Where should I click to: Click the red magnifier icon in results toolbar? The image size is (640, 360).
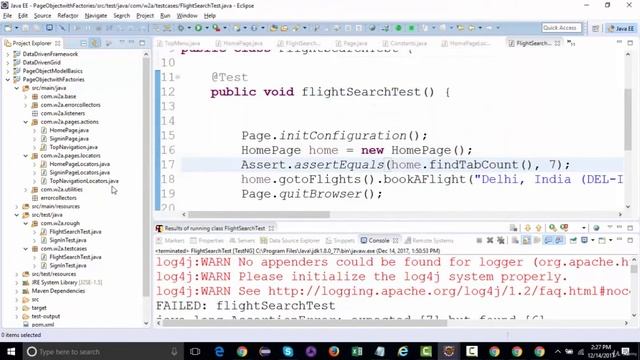click(564, 228)
